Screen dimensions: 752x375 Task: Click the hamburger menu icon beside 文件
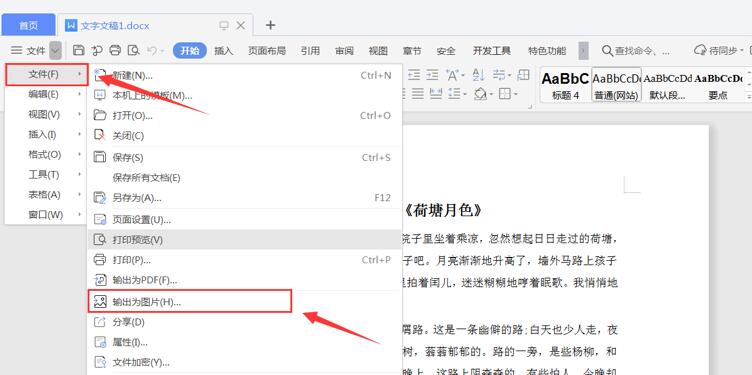(17, 50)
